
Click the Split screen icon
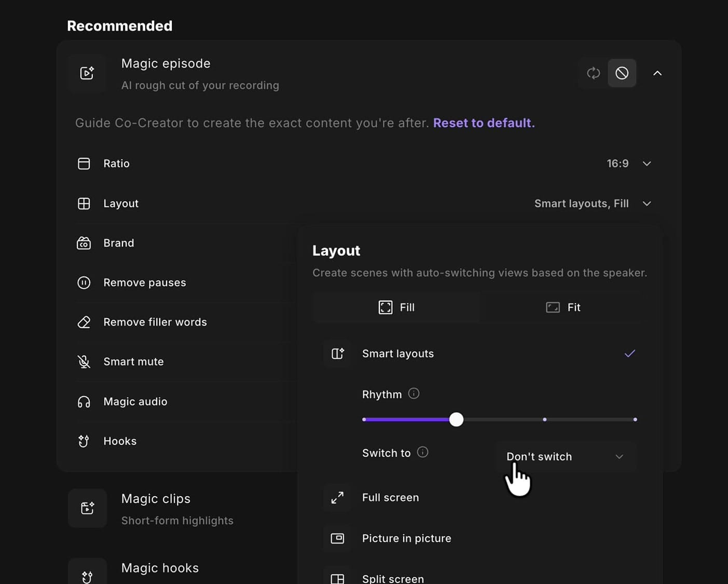pos(337,578)
